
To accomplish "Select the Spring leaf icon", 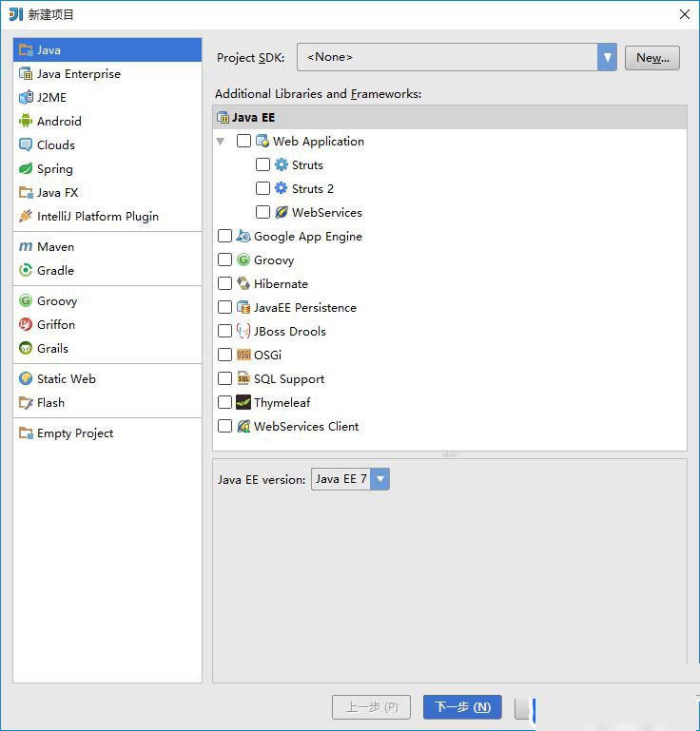I will coord(26,168).
